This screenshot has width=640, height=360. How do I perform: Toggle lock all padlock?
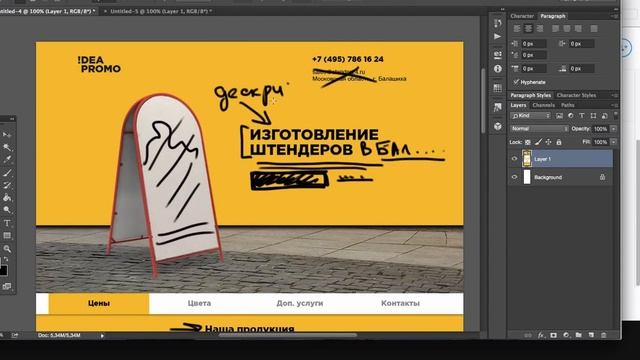click(559, 142)
